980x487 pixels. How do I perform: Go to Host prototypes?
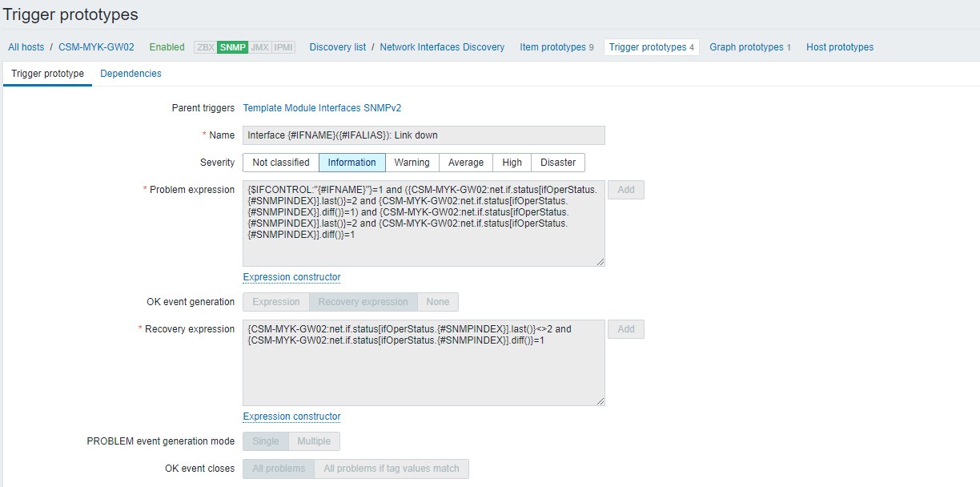[x=840, y=47]
